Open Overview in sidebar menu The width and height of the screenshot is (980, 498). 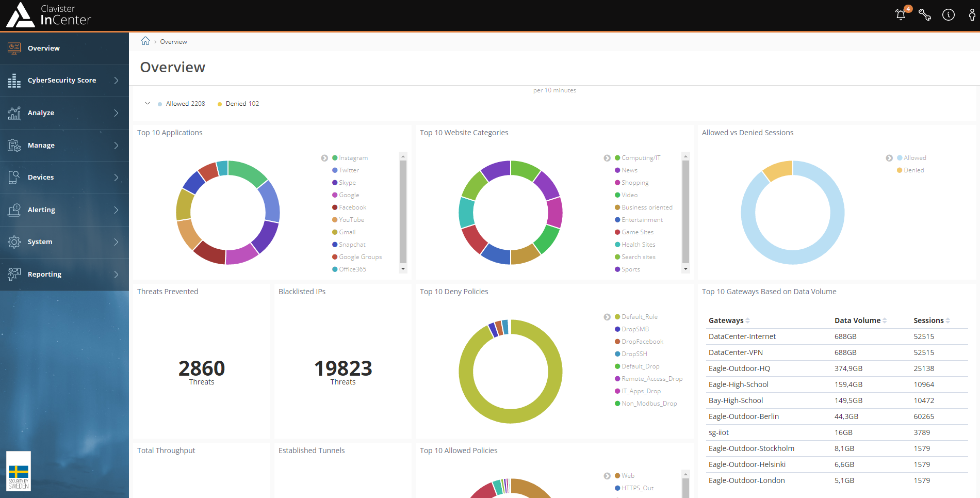pyautogui.click(x=64, y=49)
